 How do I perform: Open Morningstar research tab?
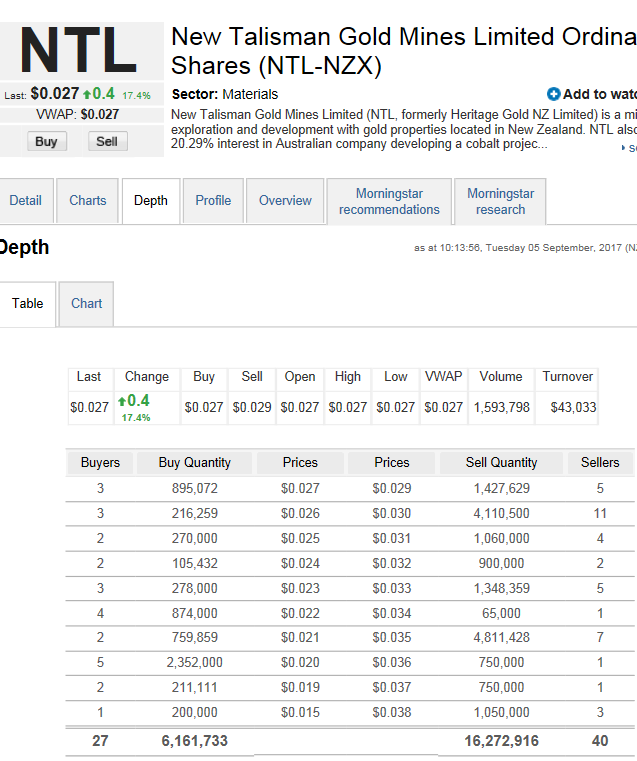point(500,201)
